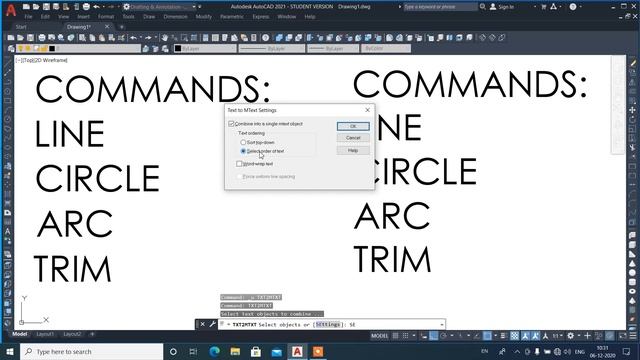Switch to the Start tab
This screenshot has width=640, height=360.
(21, 27)
